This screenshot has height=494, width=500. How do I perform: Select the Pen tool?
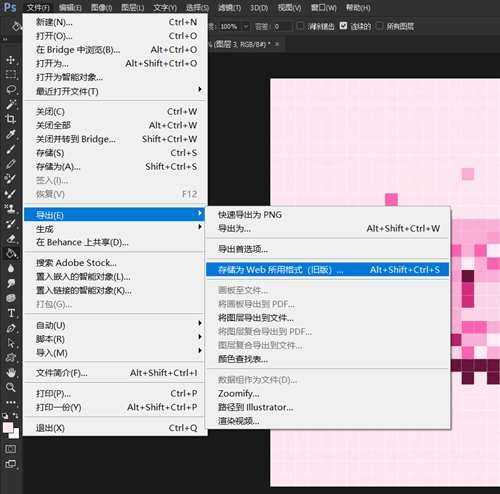(11, 328)
